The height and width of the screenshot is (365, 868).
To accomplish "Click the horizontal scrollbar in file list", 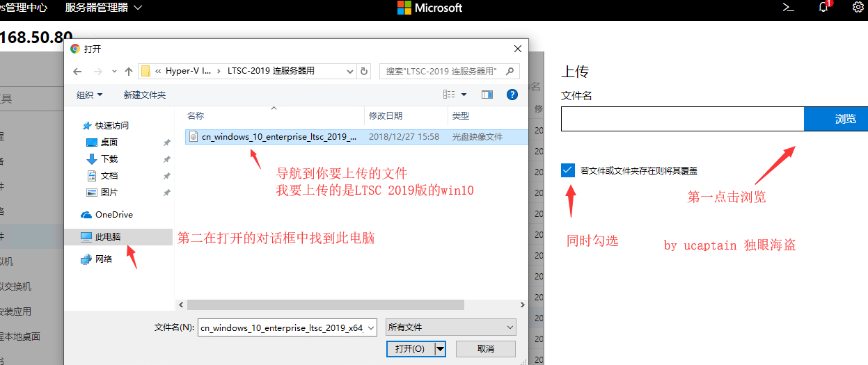I will pyautogui.click(x=326, y=305).
